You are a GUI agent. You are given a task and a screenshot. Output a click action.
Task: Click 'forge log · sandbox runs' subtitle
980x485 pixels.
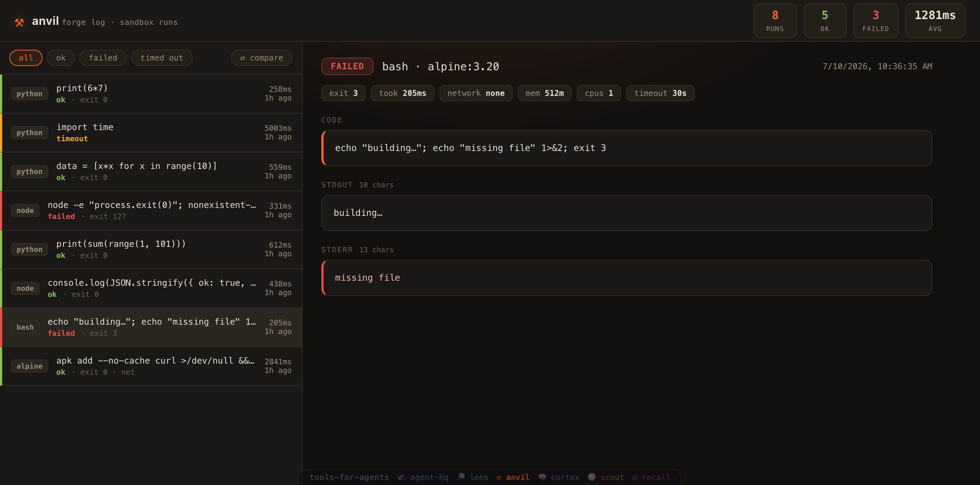(x=120, y=22)
